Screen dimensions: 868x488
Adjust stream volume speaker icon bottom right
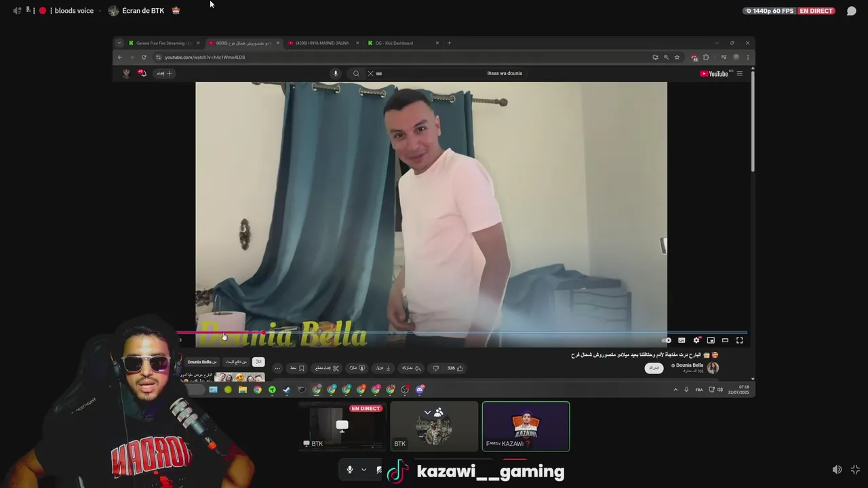837,470
